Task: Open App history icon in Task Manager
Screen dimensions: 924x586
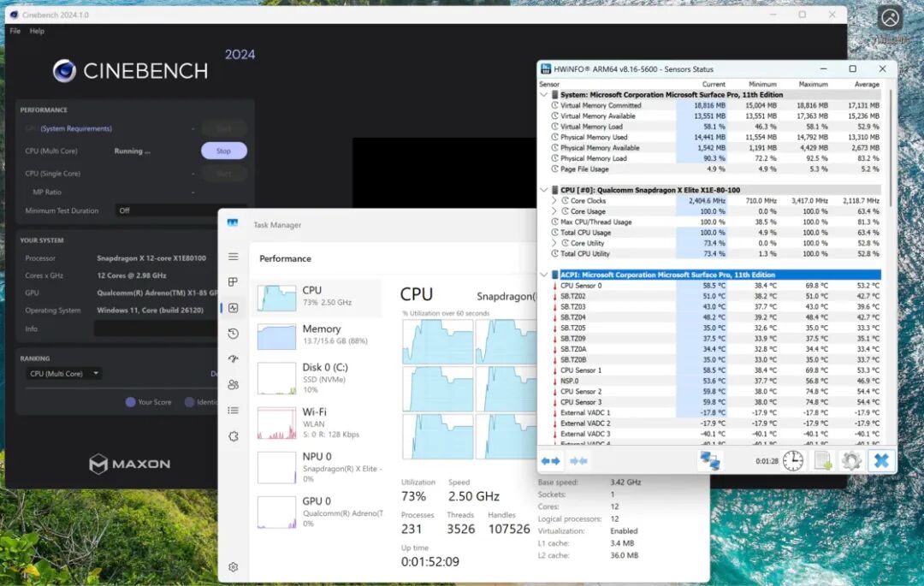Action: (x=234, y=334)
